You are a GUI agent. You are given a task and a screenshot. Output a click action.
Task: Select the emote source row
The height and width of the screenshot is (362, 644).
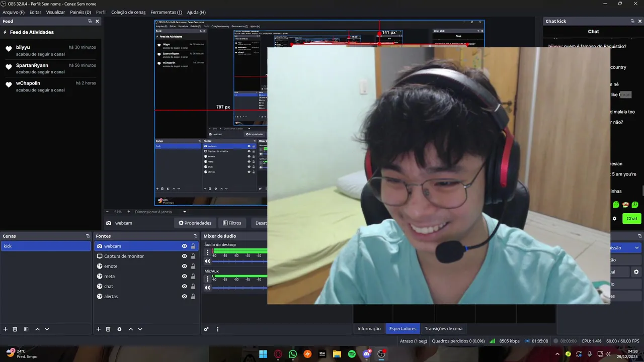point(146,266)
